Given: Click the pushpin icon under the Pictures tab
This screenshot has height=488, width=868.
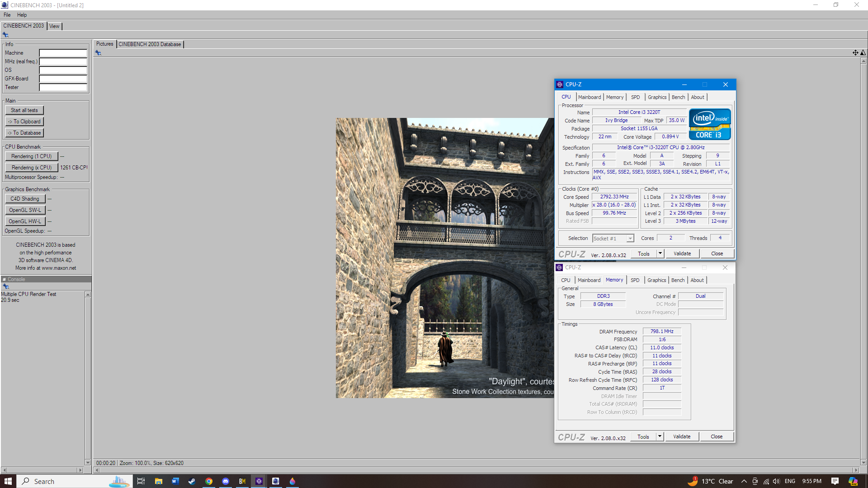Looking at the screenshot, I should coord(98,53).
